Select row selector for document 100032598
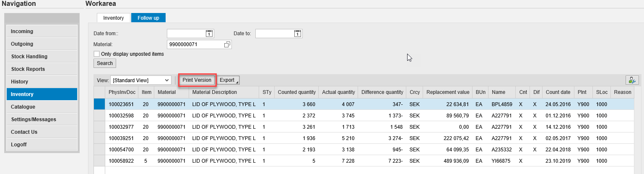Viewport: 644px width, 174px height. coord(99,116)
